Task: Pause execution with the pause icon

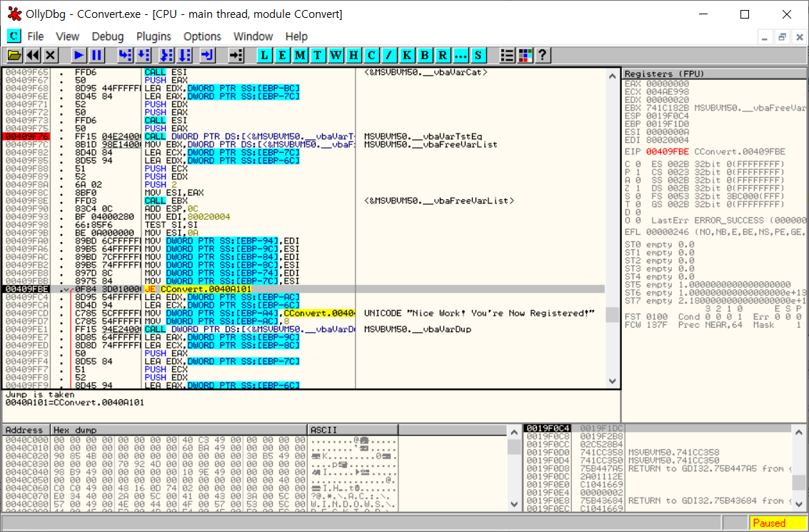Action: 96,55
